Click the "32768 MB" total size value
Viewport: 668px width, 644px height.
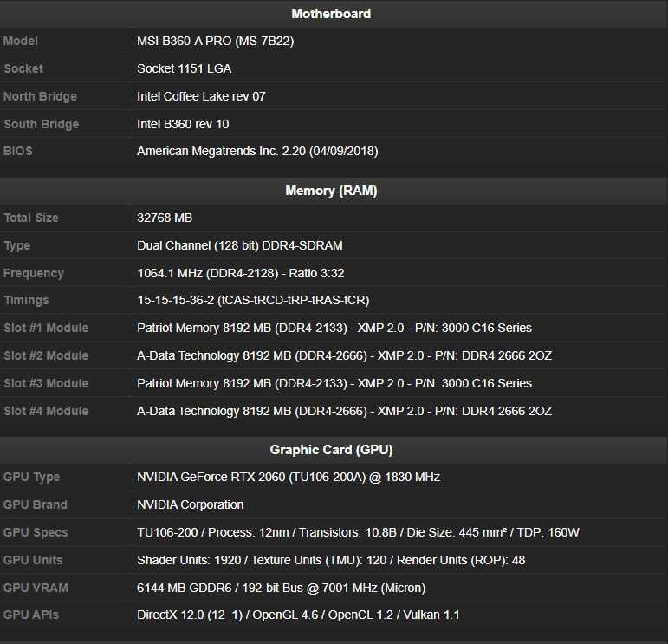[x=165, y=218]
